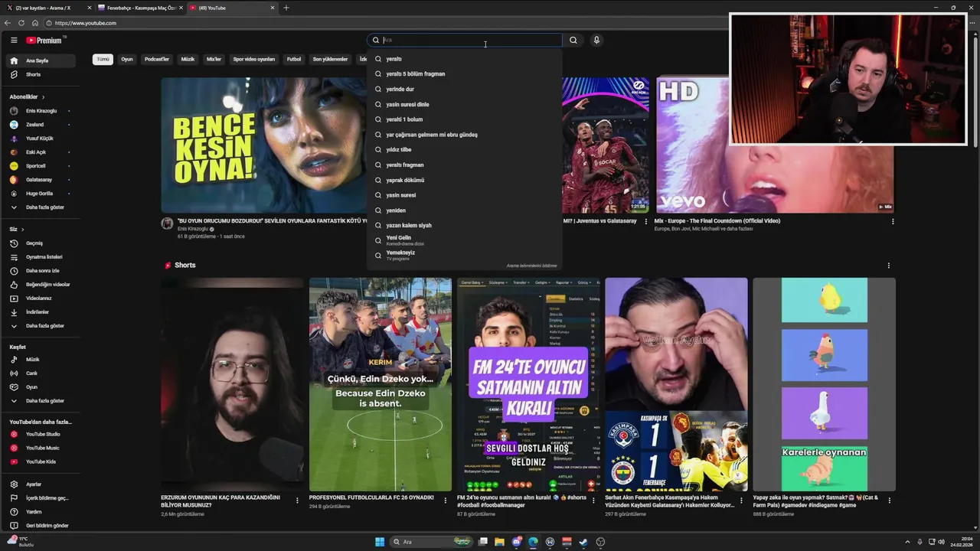The width and height of the screenshot is (980, 551).
Task: Open İndirilenler downloads
Action: point(40,312)
